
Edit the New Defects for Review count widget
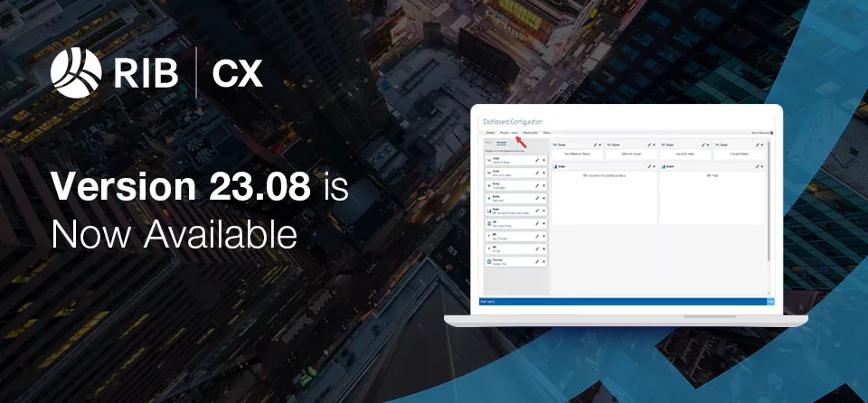click(595, 145)
